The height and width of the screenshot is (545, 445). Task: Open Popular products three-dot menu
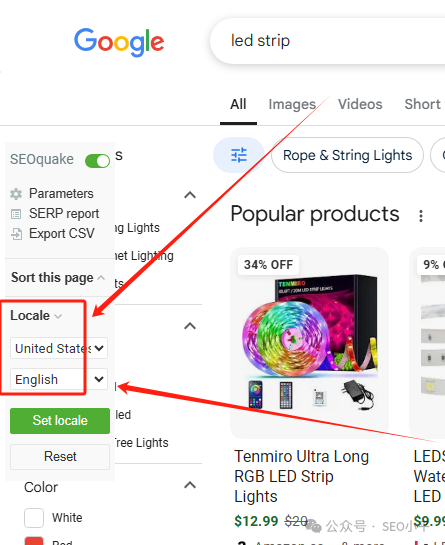[x=421, y=216]
